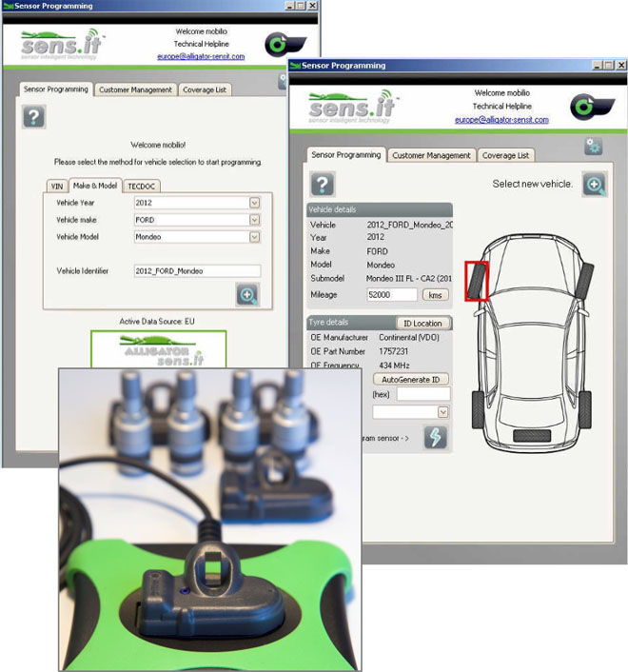Click magnifier next to Select new vehicle
Viewport: 628px width, 672px height.
pos(594,185)
